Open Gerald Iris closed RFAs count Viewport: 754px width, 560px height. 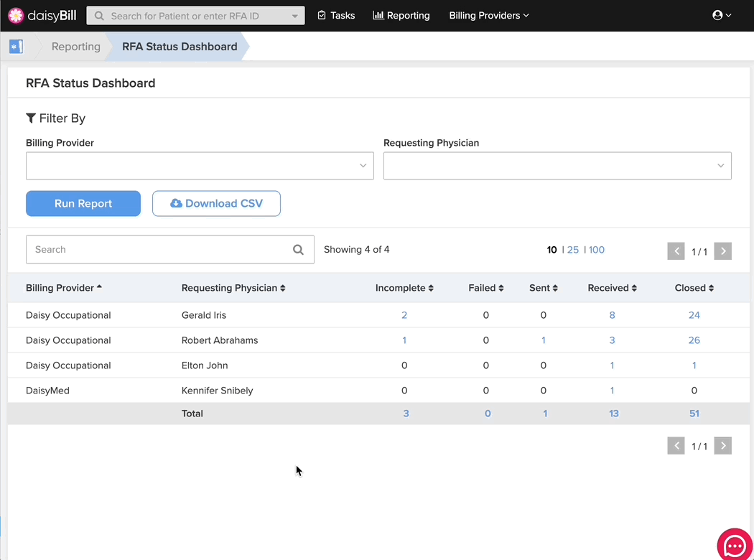coord(694,315)
